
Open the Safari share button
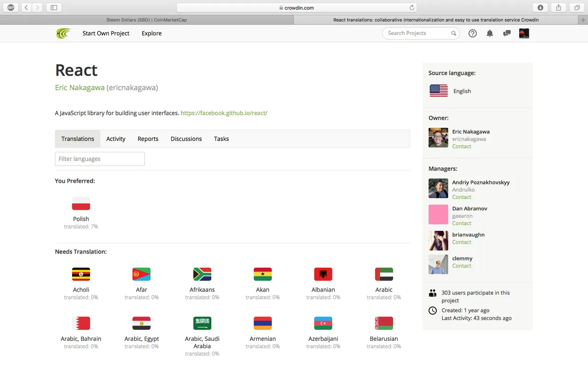(559, 7)
